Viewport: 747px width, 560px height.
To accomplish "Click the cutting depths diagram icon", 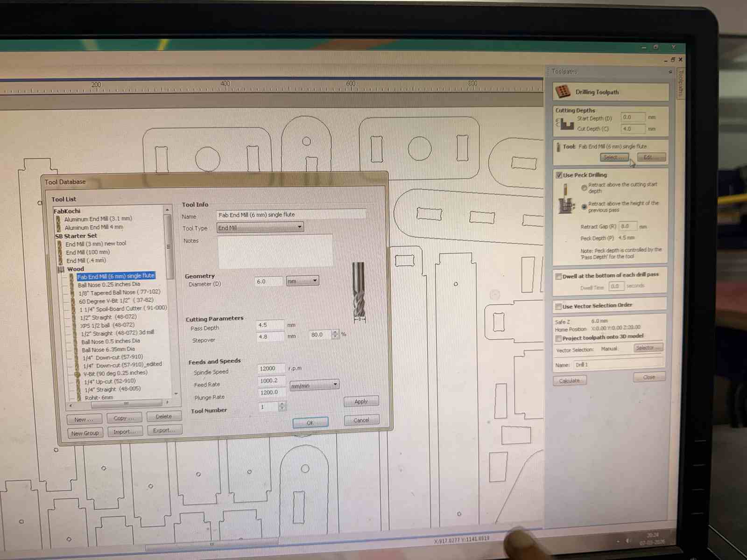I will pos(566,123).
